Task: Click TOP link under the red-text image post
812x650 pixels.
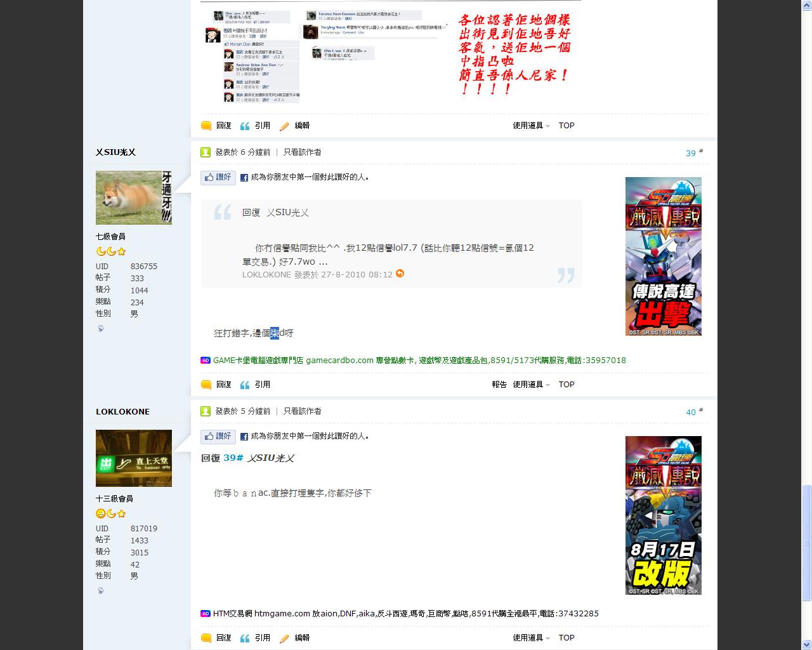Action: click(x=566, y=126)
